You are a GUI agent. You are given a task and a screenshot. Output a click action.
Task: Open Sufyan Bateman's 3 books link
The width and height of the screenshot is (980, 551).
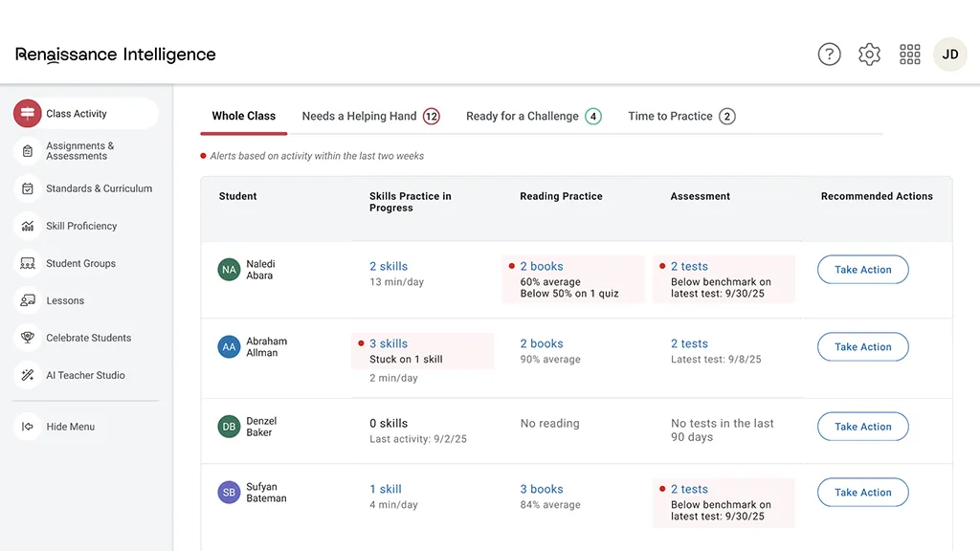(542, 489)
